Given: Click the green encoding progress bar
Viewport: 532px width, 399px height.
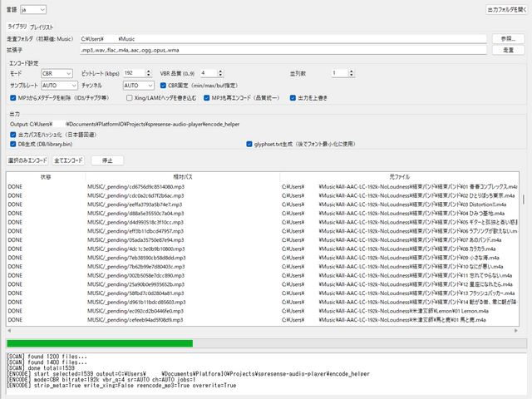Looking at the screenshot, I should pyautogui.click(x=100, y=342).
